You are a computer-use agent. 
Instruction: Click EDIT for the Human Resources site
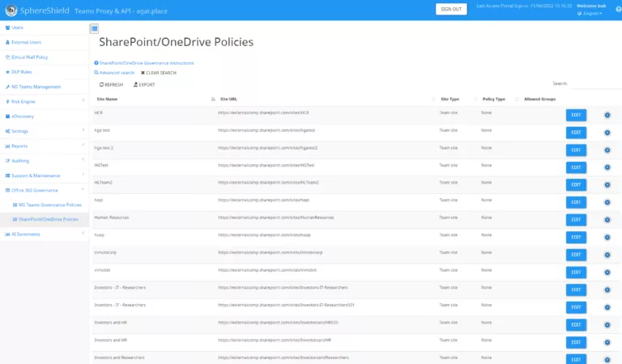[576, 220]
